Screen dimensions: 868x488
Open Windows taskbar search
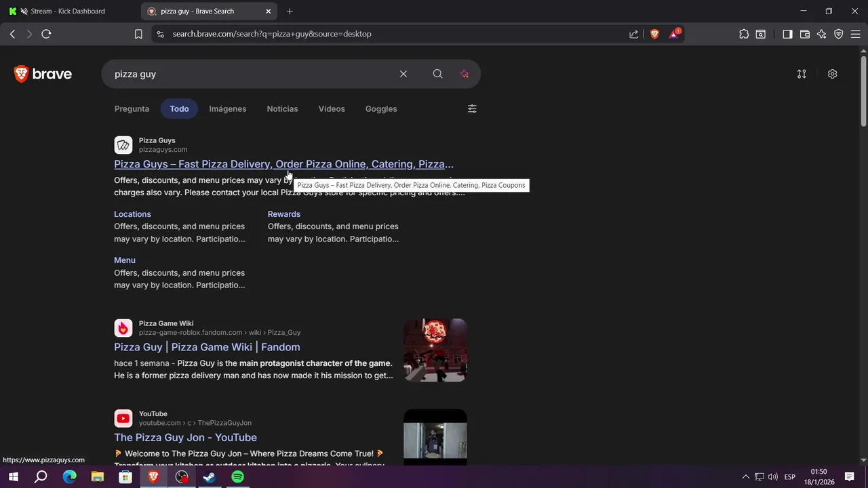click(x=41, y=477)
